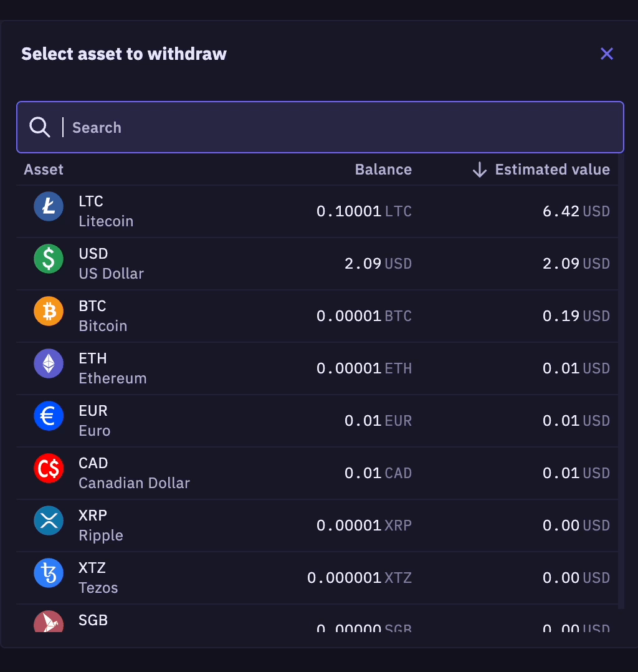
Task: Pick the Canadian Dollar asset name
Action: pos(134,483)
